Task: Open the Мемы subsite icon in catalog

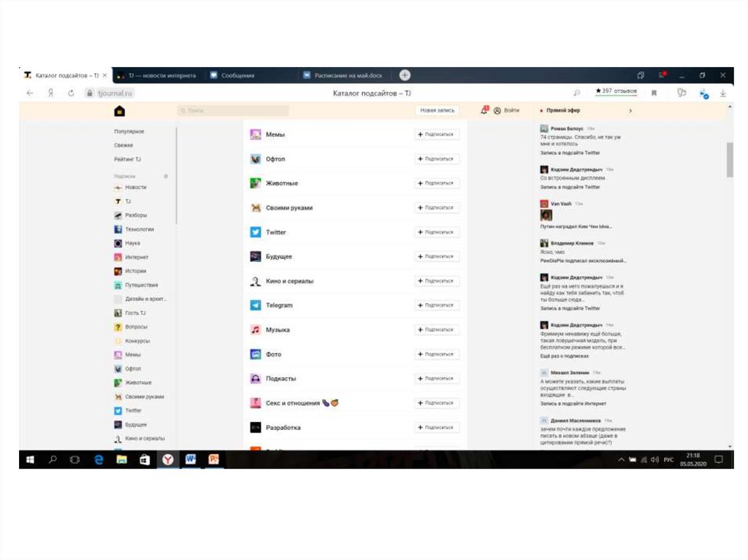Action: 256,134
